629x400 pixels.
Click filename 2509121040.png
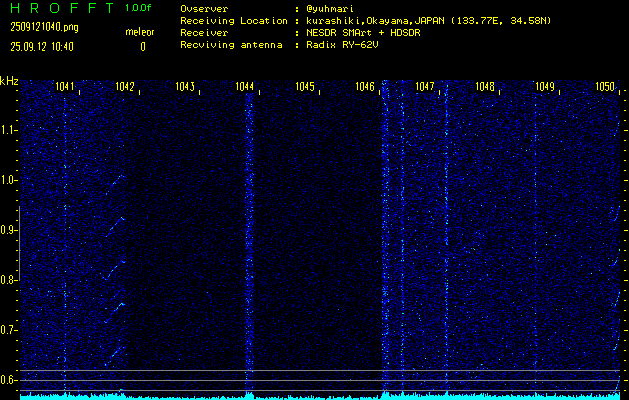(x=45, y=27)
